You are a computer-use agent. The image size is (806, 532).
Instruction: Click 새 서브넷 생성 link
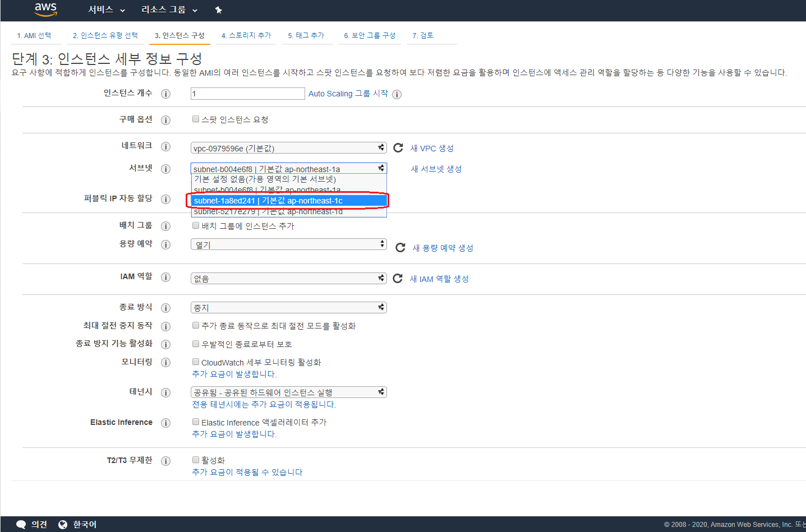point(436,169)
